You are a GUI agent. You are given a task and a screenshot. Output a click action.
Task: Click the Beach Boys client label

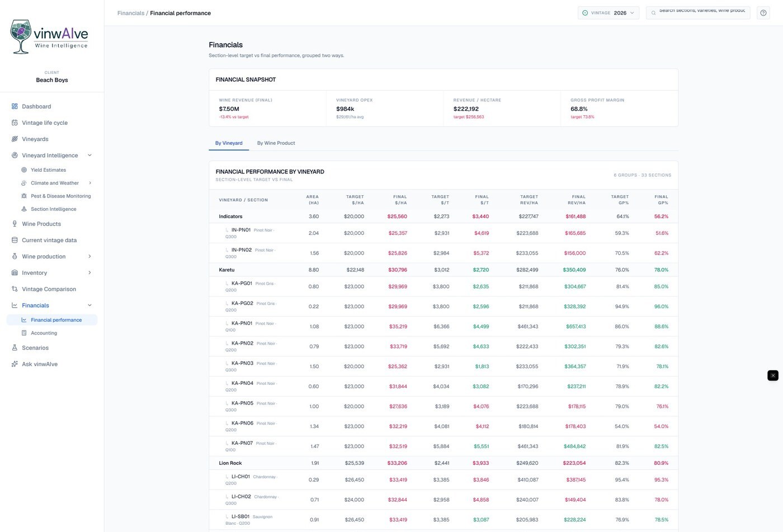coord(52,80)
